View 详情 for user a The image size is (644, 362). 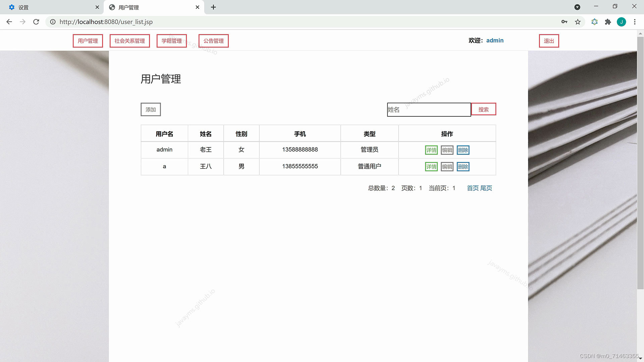431,167
